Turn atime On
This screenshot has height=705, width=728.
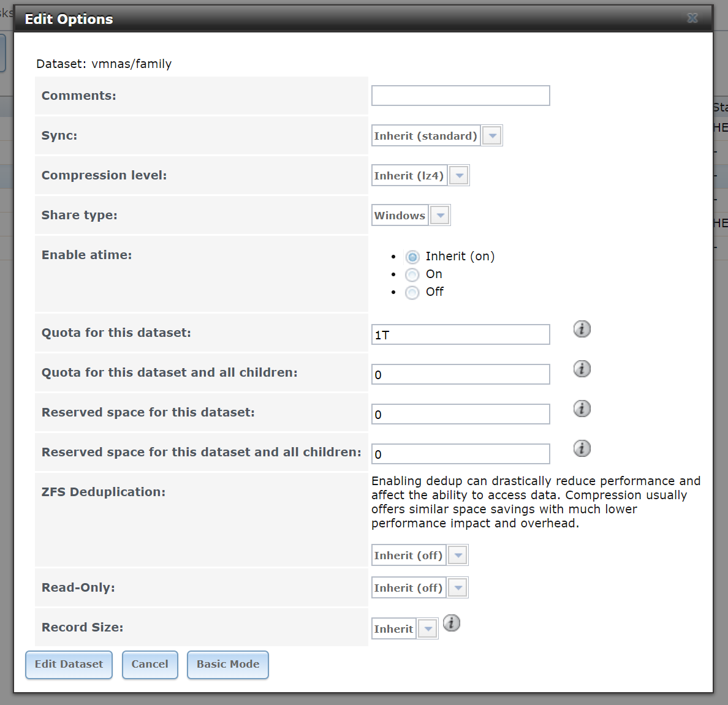point(412,274)
